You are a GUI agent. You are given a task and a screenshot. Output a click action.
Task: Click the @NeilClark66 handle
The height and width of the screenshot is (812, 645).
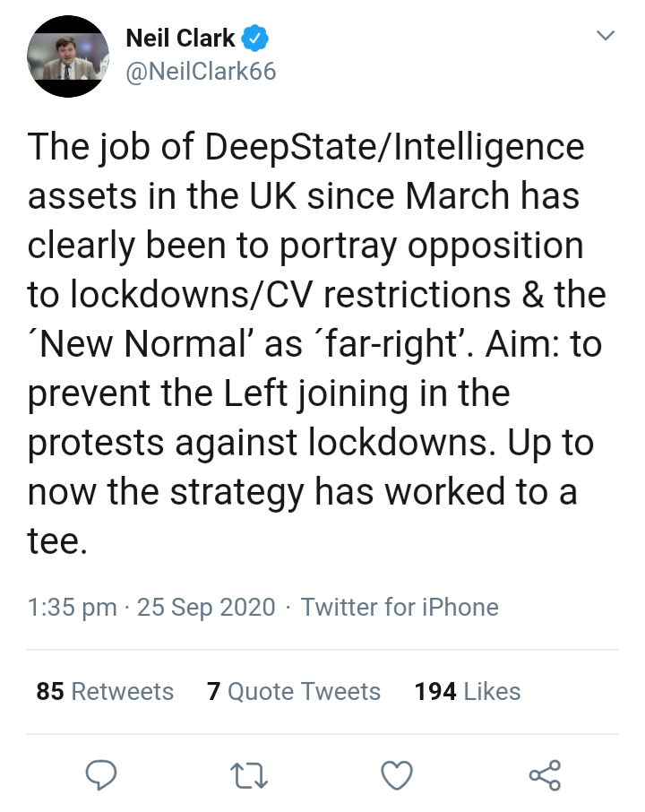click(x=201, y=72)
